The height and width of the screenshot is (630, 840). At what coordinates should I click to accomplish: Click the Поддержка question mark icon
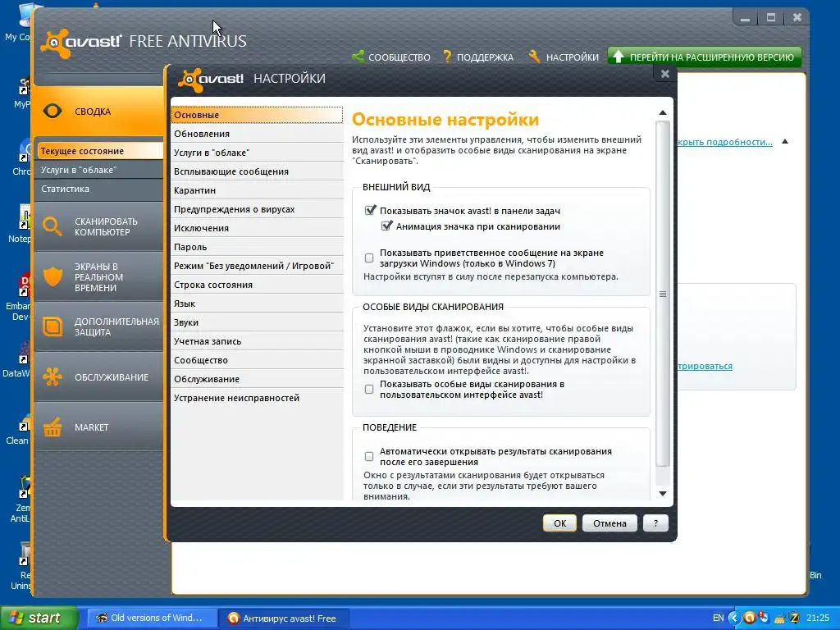[447, 57]
